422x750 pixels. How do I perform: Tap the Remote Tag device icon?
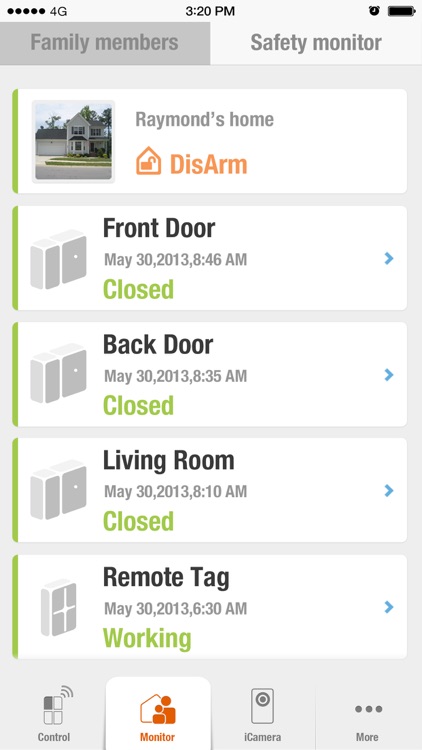(58, 607)
